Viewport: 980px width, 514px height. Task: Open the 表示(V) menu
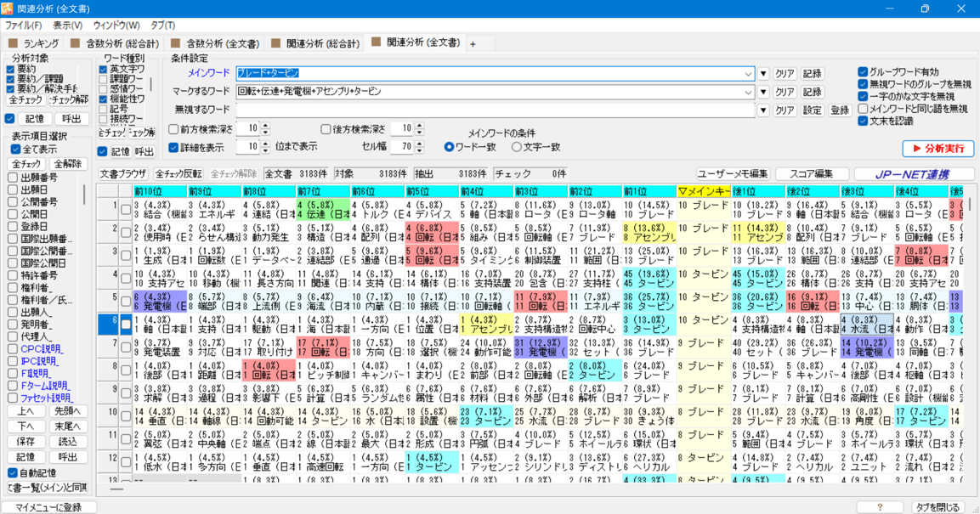[67, 25]
